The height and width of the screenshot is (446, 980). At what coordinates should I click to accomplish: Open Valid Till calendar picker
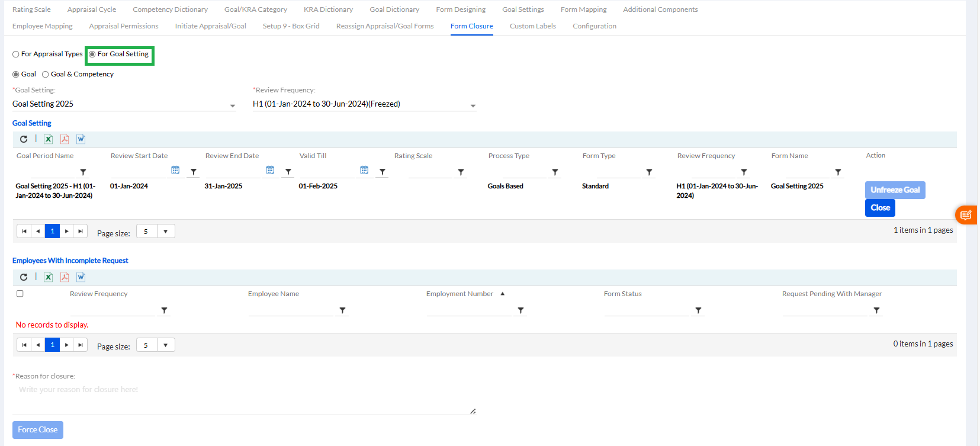point(364,171)
